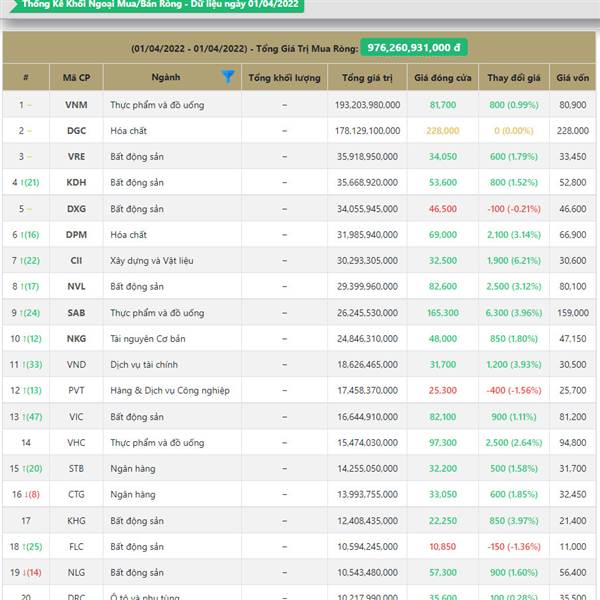The image size is (600, 600).
Task: Select stock code DGC
Action: click(x=76, y=131)
